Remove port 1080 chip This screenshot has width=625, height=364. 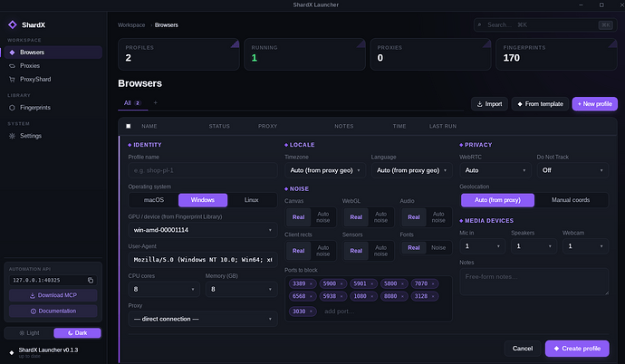pyautogui.click(x=372, y=296)
